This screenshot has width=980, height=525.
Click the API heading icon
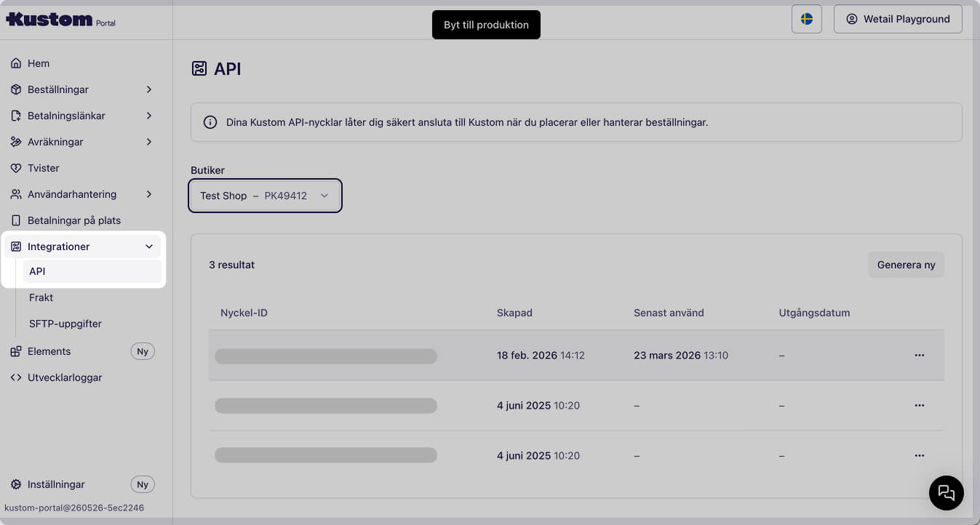click(199, 69)
